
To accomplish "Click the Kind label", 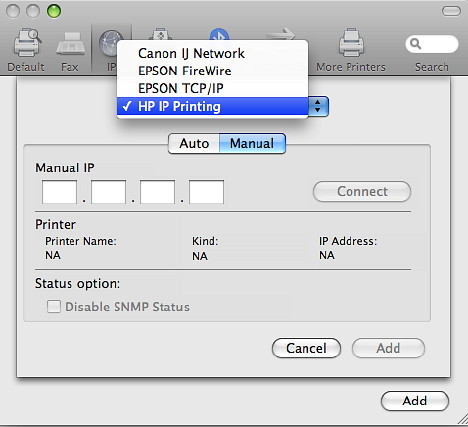I will [x=205, y=241].
